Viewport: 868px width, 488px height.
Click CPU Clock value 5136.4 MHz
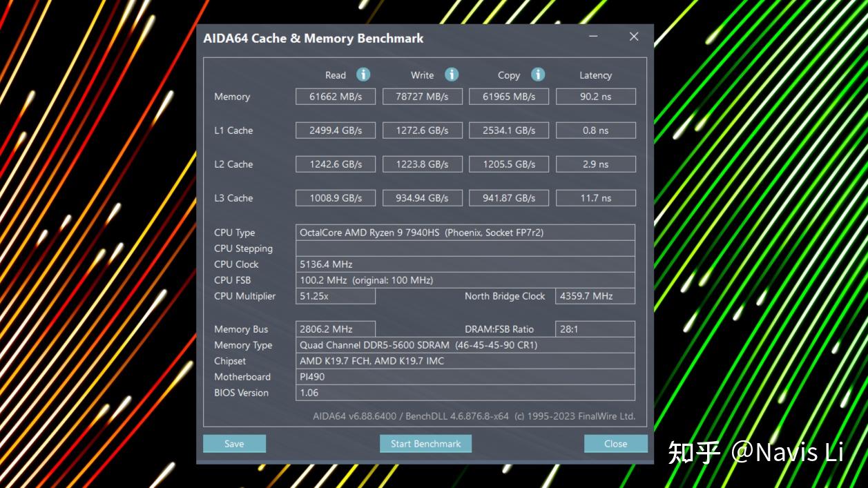pyautogui.click(x=465, y=264)
